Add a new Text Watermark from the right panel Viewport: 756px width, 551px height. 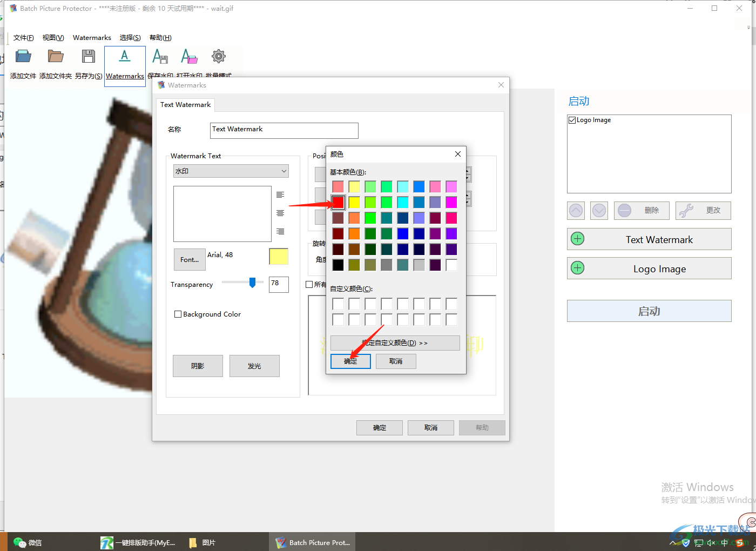(x=649, y=239)
